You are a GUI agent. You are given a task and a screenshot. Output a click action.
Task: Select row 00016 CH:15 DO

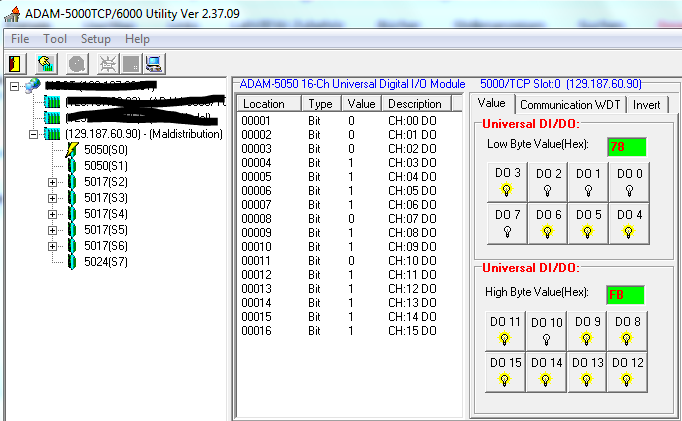coord(348,331)
